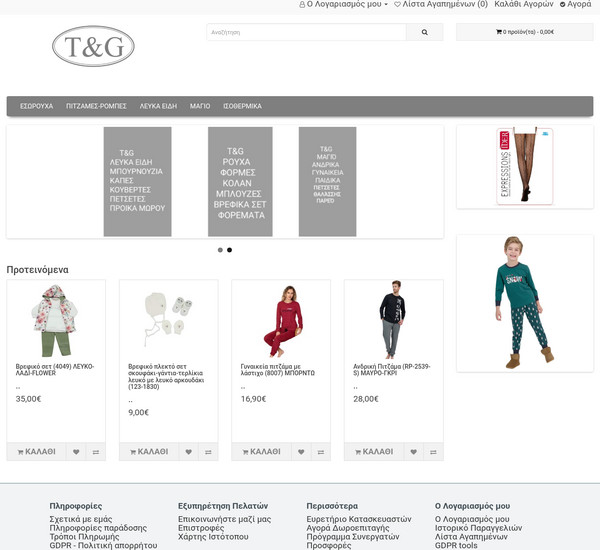Open Expressions tights banner image
Screen dimensions: 600x550
coord(525,166)
